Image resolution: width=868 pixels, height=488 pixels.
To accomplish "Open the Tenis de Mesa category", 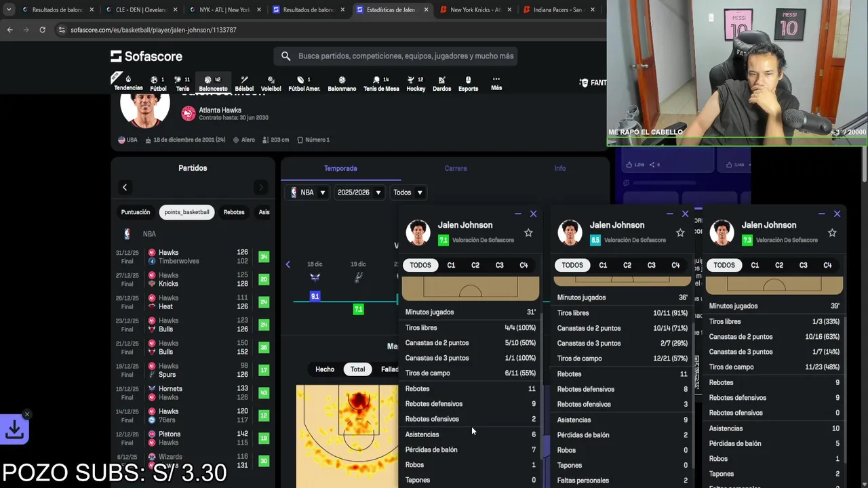I will point(381,83).
